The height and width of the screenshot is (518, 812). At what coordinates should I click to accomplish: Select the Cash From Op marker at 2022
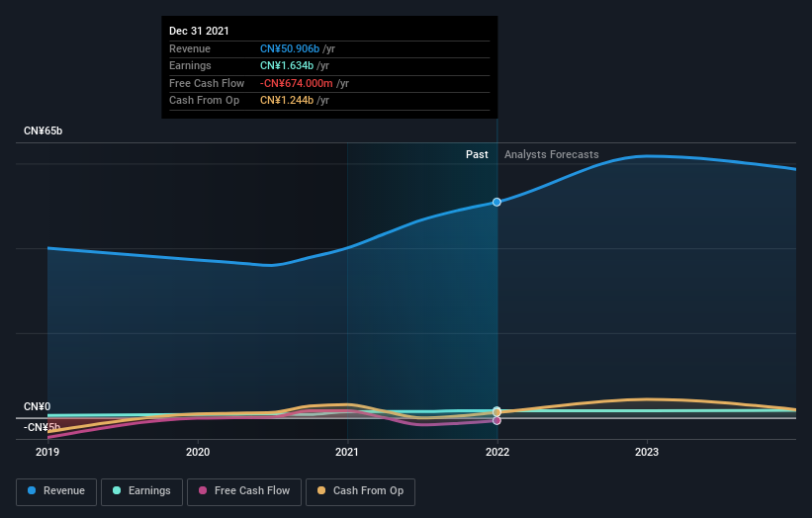[496, 412]
